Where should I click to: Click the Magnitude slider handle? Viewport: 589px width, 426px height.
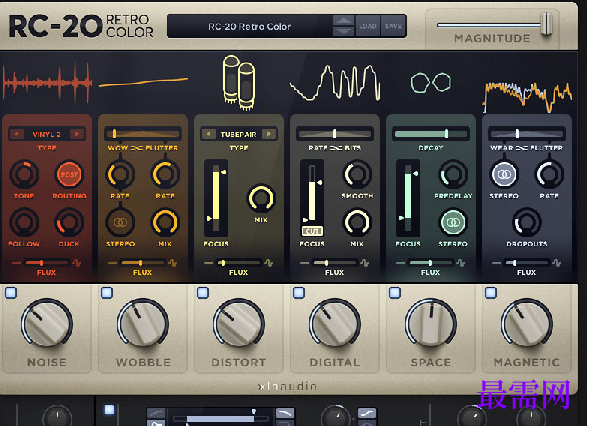[x=547, y=24]
